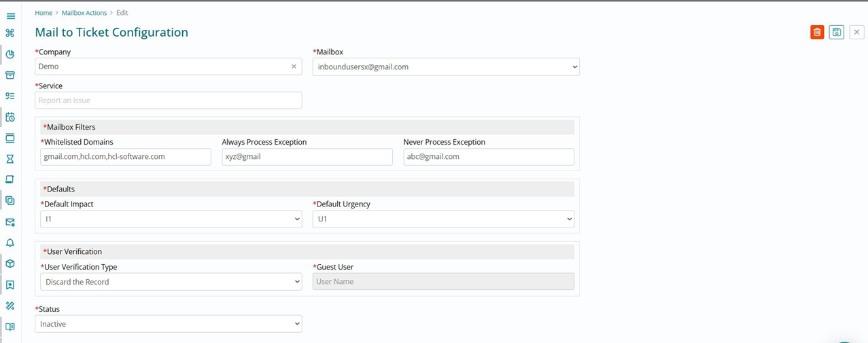Click the Never Process Exception field
This screenshot has height=343, width=868.
point(489,157)
